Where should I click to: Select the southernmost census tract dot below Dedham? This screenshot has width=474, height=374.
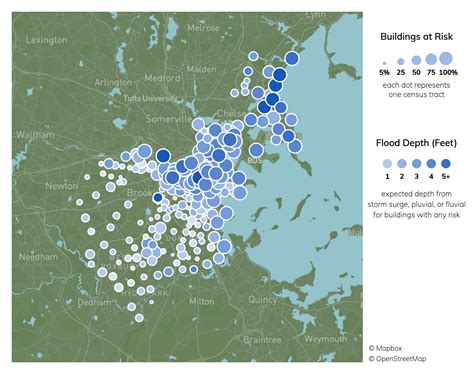139,318
